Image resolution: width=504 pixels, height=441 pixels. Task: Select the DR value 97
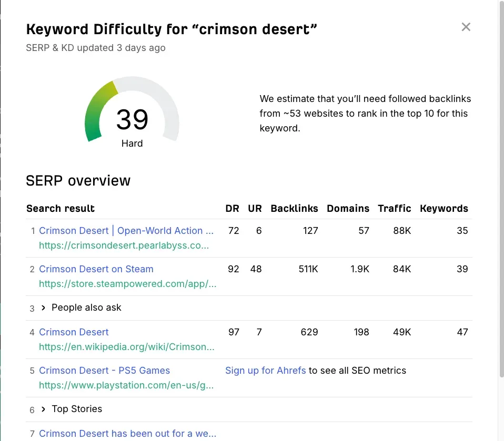(234, 332)
